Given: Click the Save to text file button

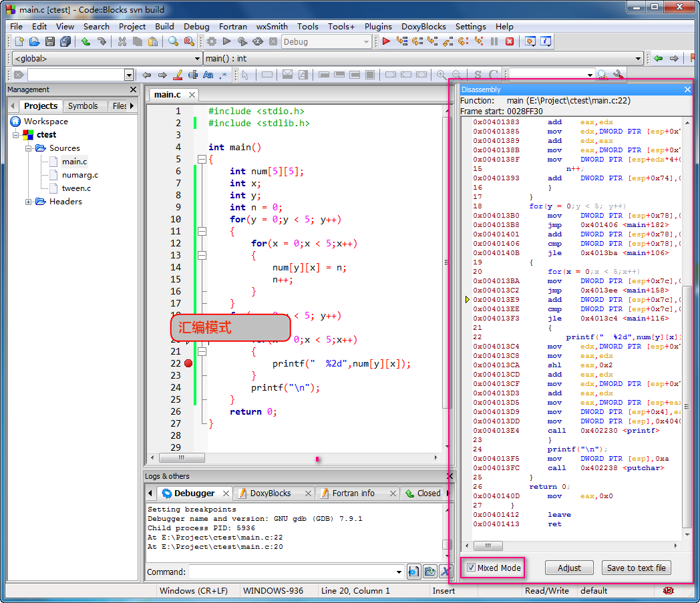Looking at the screenshot, I should pos(636,568).
